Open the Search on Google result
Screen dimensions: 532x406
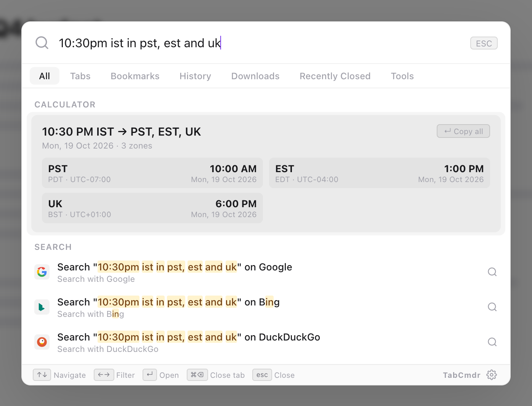pyautogui.click(x=266, y=272)
